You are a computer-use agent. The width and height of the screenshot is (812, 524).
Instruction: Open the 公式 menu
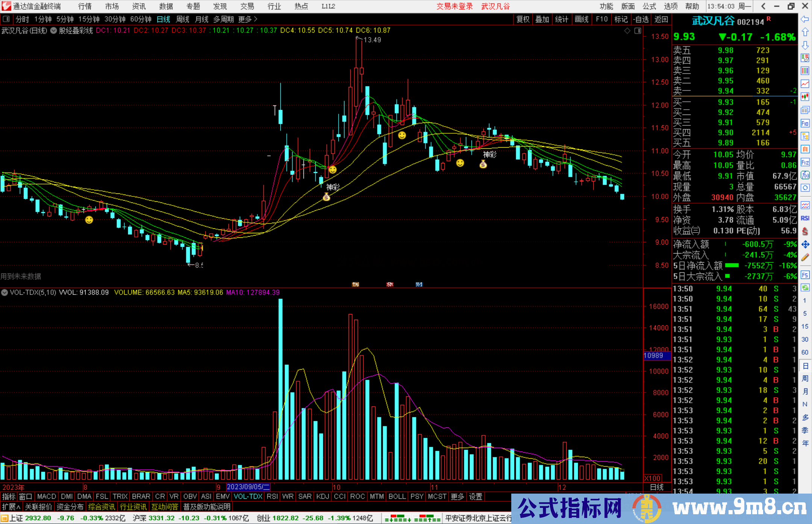(x=649, y=6)
